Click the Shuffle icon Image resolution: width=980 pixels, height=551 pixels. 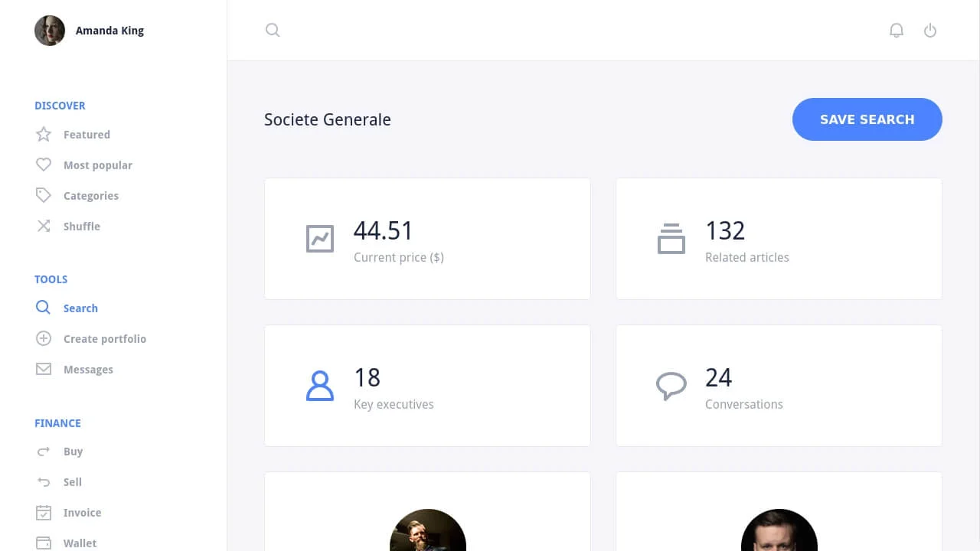(x=44, y=226)
